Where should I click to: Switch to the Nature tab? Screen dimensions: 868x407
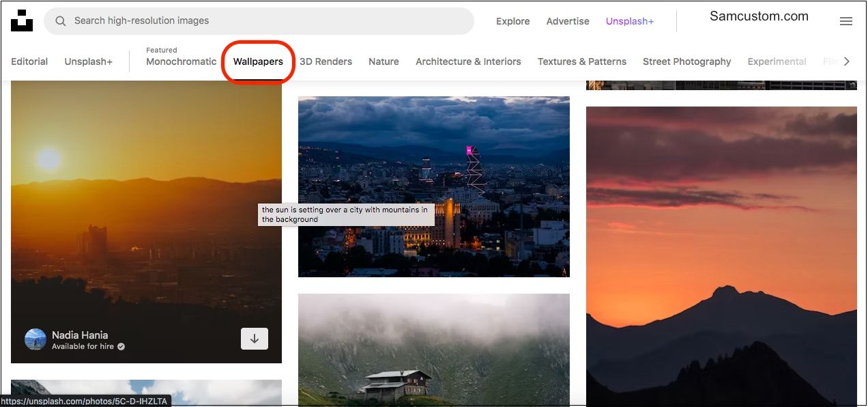point(384,61)
